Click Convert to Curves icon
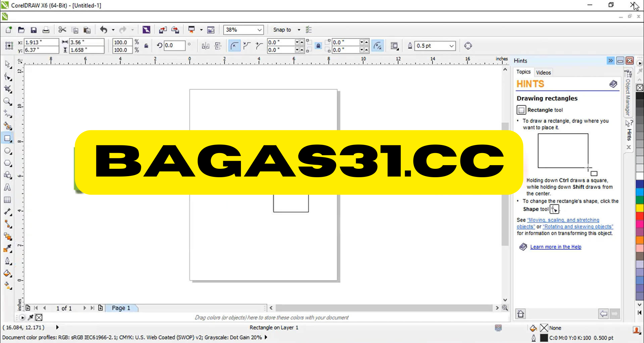Image resolution: width=644 pixels, height=343 pixels. tap(468, 46)
